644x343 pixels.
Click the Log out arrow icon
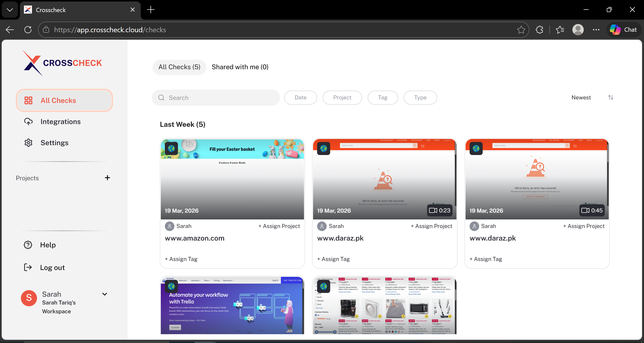[28, 267]
